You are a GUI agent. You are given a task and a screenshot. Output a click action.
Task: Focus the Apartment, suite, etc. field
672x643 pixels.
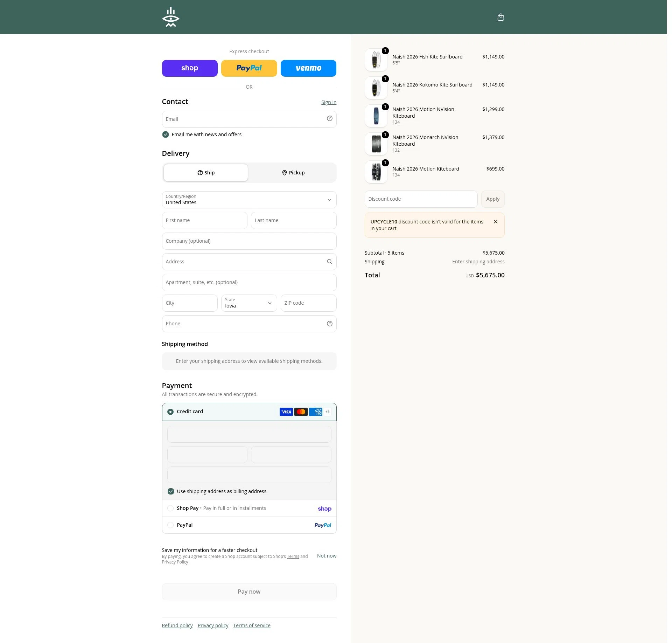coord(249,282)
